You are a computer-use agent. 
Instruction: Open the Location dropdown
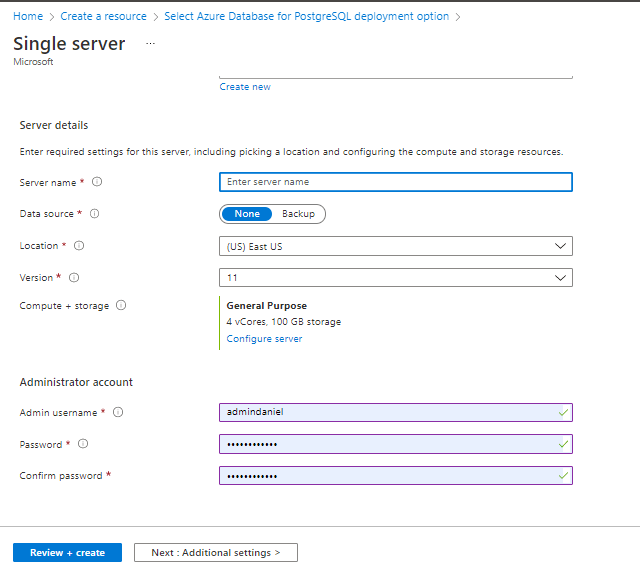coord(395,246)
